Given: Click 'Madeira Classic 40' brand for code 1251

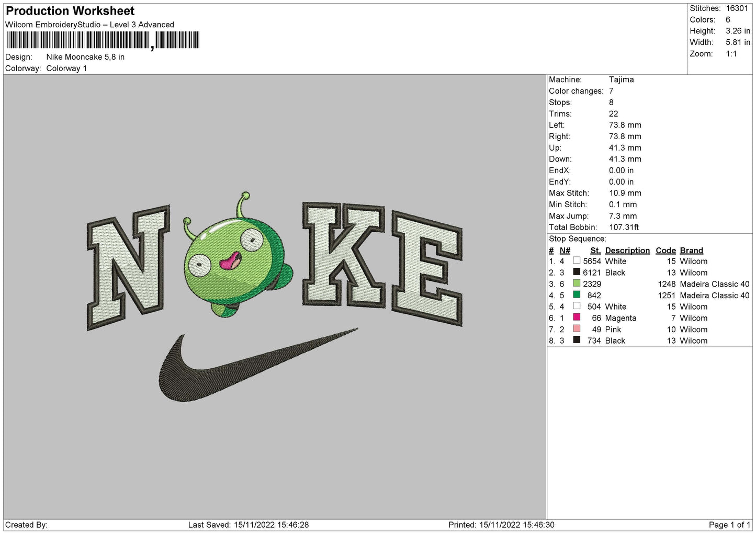Looking at the screenshot, I should coord(715,296).
